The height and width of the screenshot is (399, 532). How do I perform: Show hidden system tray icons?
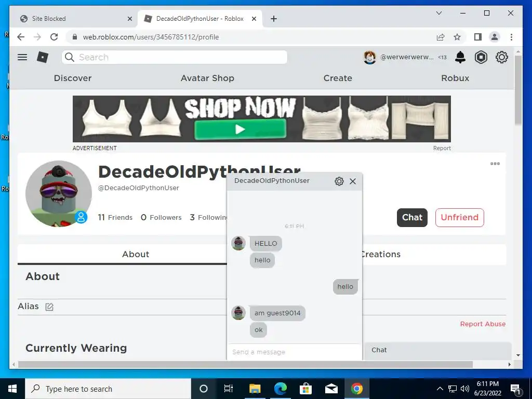[440, 389]
